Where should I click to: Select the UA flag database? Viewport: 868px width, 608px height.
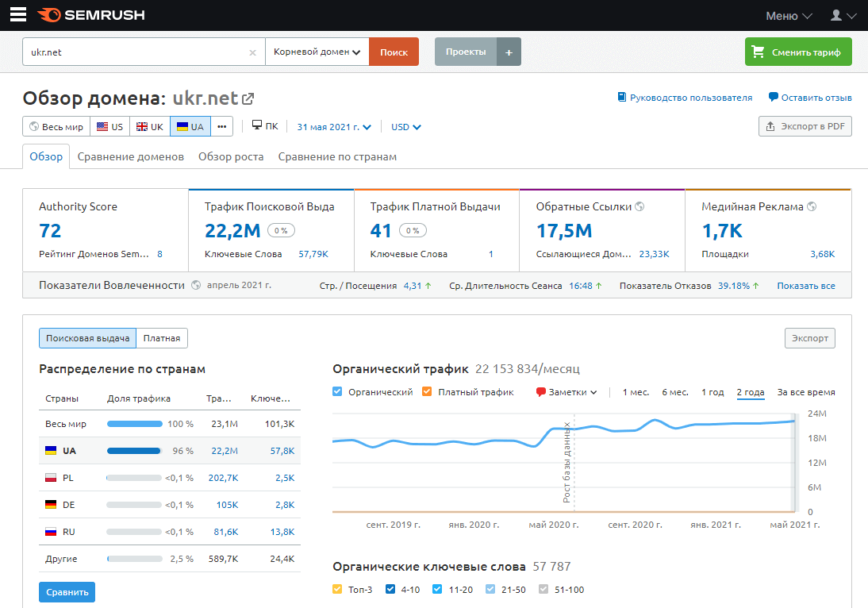click(190, 126)
